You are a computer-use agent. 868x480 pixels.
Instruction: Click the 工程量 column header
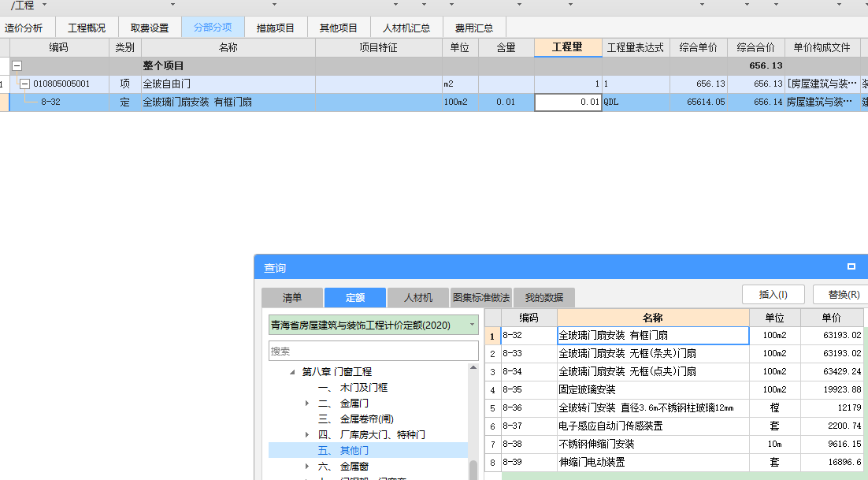[568, 47]
